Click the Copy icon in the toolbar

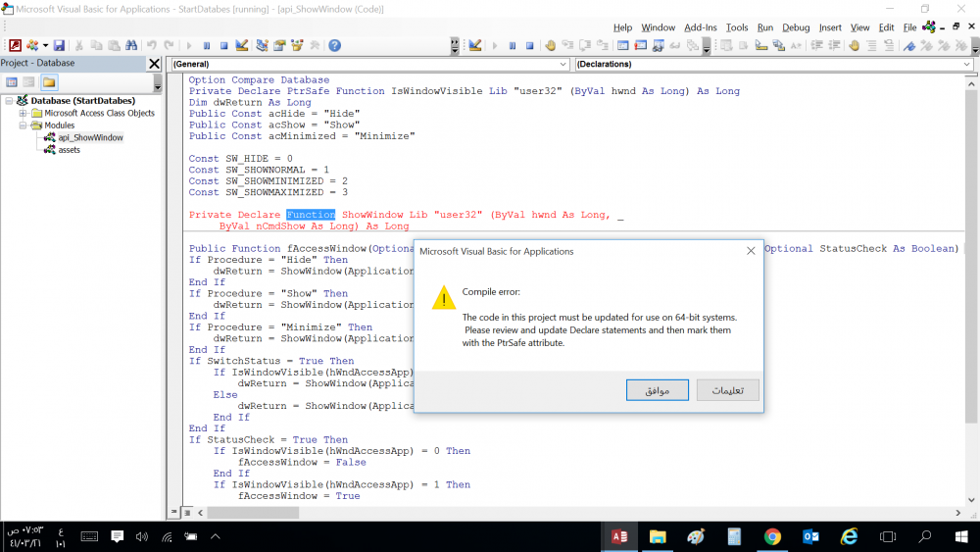(96, 46)
